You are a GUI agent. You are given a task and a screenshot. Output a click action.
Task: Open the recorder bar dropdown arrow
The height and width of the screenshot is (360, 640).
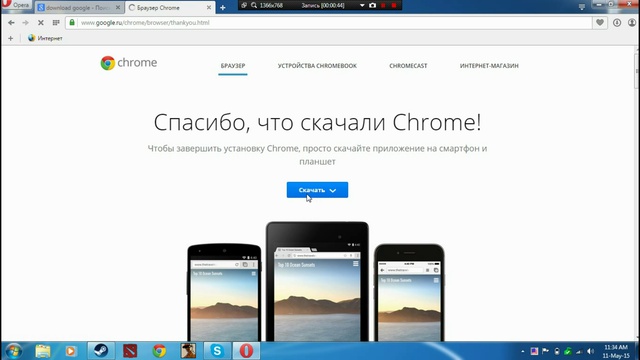click(362, 5)
